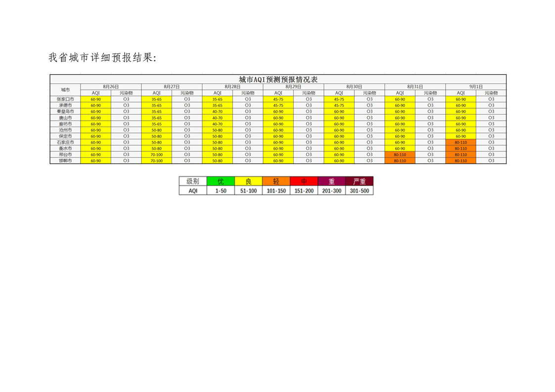The height and width of the screenshot is (392, 555).
Task: Click the 我省城市详细预报结果 heading text
Action: pyautogui.click(x=102, y=58)
